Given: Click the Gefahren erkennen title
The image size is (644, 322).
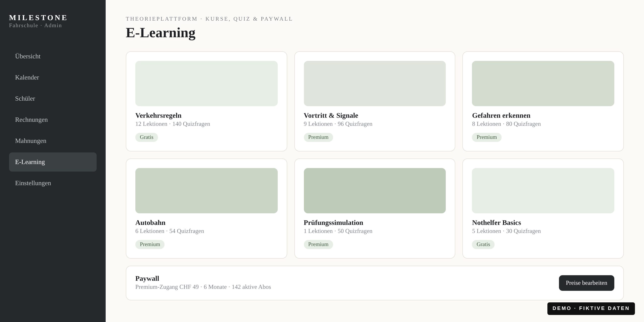Looking at the screenshot, I should (x=501, y=115).
